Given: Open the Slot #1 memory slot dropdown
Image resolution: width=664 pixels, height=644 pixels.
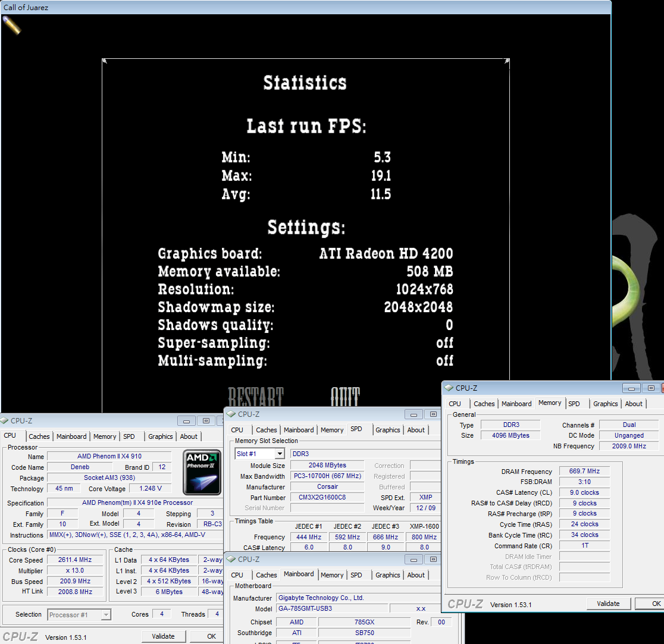Looking at the screenshot, I should click(x=280, y=454).
